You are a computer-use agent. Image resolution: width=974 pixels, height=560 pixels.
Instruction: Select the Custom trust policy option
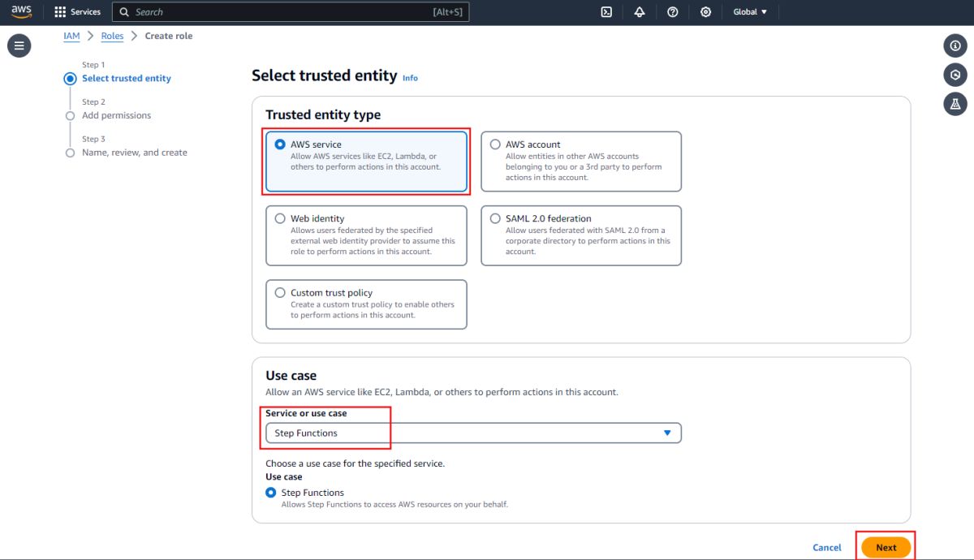[x=366, y=304]
